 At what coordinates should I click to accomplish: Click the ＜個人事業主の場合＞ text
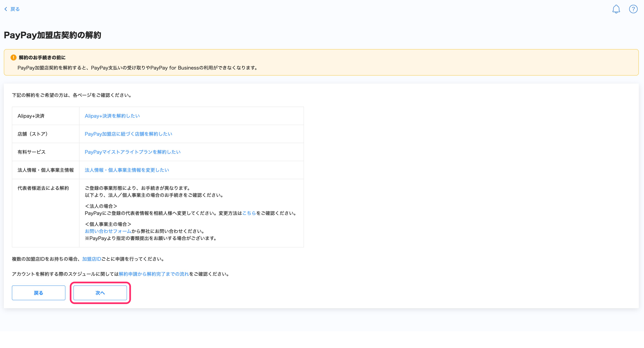[x=108, y=224]
